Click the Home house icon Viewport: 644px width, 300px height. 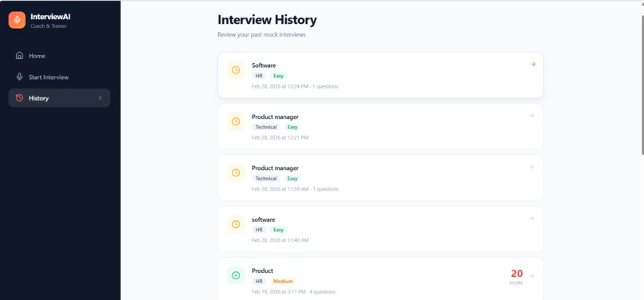tap(19, 55)
